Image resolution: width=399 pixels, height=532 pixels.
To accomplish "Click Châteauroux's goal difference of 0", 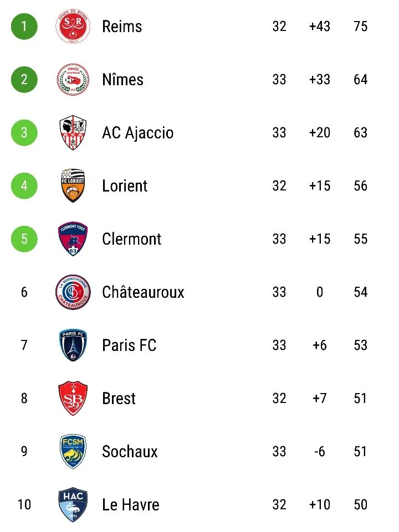I will [x=320, y=292].
